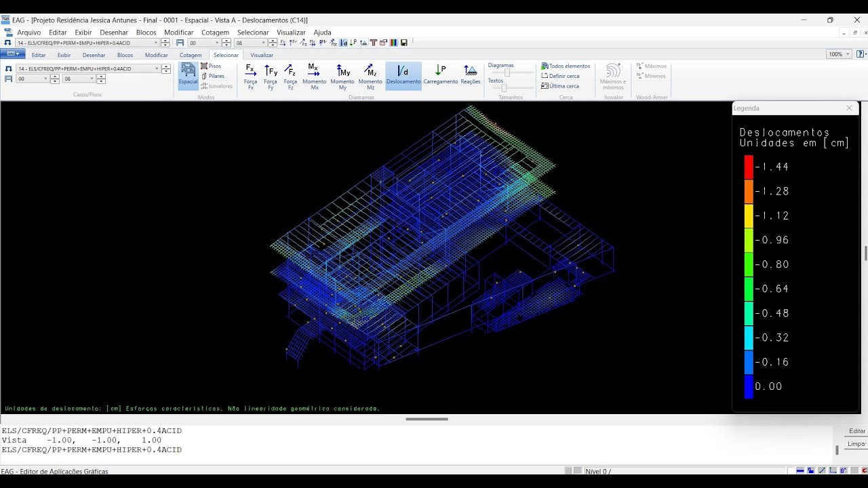Click the save disk icon in top toolbar

(x=404, y=43)
